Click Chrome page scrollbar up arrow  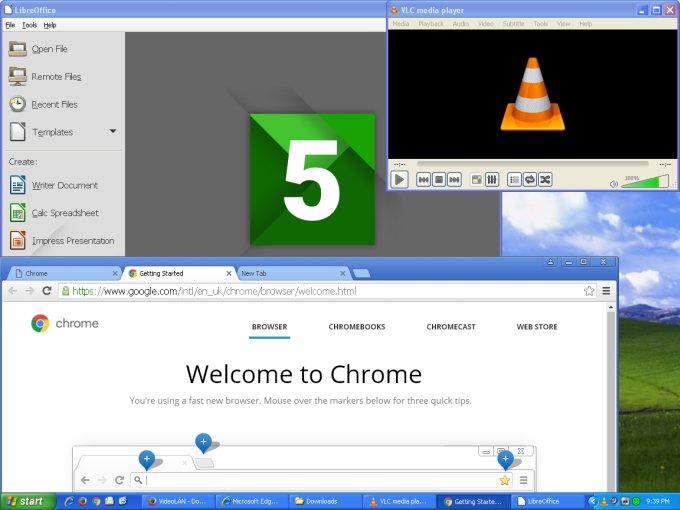point(611,307)
